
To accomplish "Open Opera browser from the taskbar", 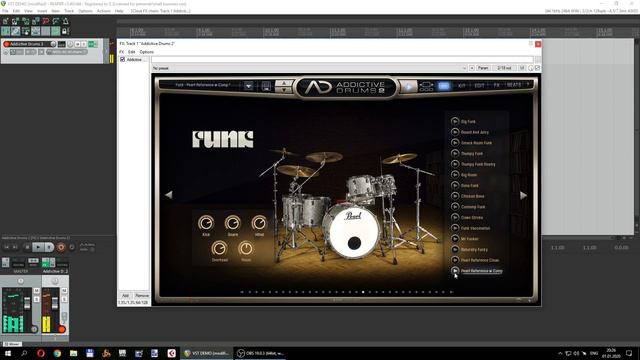I will point(41,353).
